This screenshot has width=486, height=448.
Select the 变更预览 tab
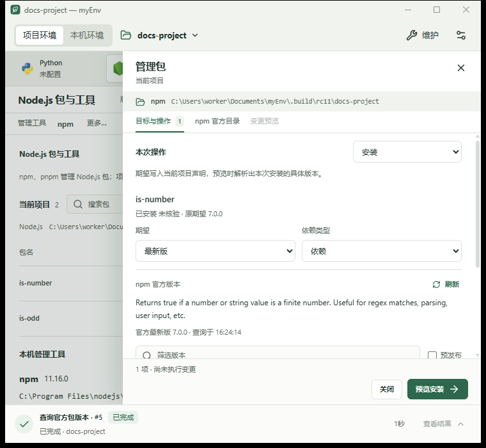click(x=264, y=121)
